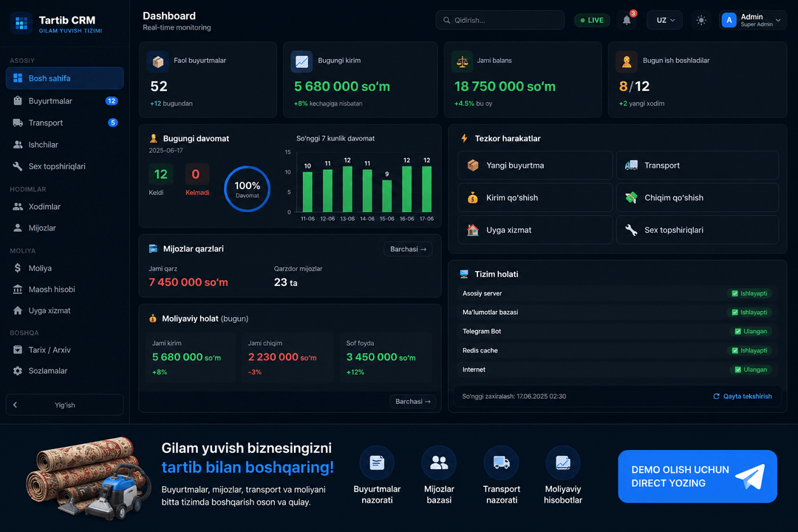The width and height of the screenshot is (798, 532).
Task: Click the Admin avatar letter A
Action: tap(729, 21)
